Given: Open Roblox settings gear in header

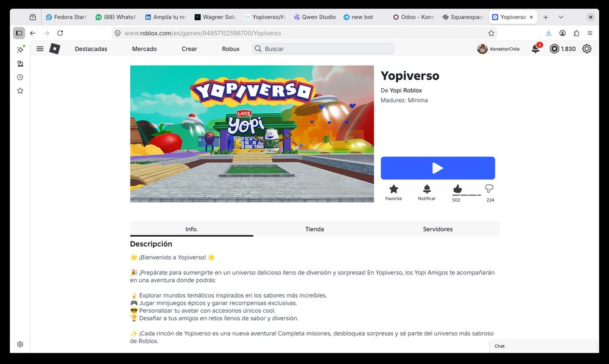Looking at the screenshot, I should tap(587, 49).
